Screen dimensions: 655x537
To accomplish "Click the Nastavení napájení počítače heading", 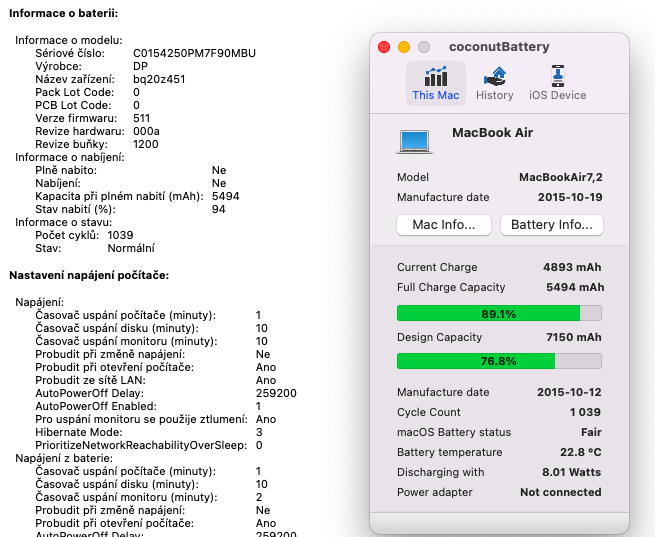I will 89,275.
